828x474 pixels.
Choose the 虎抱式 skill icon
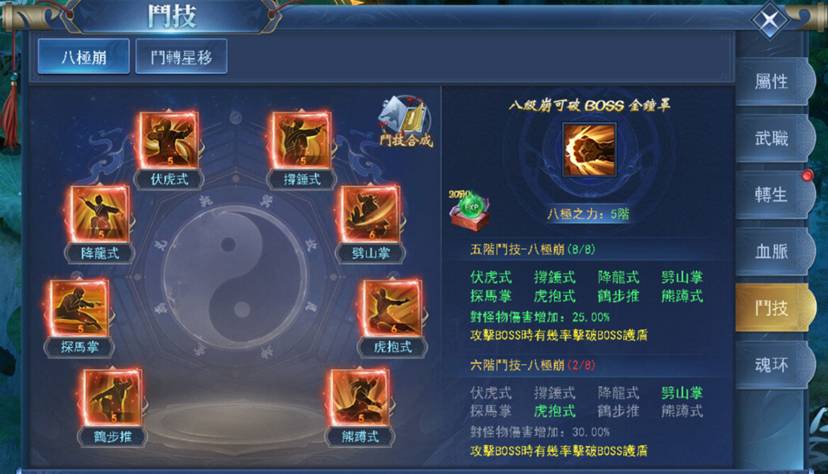click(x=392, y=308)
